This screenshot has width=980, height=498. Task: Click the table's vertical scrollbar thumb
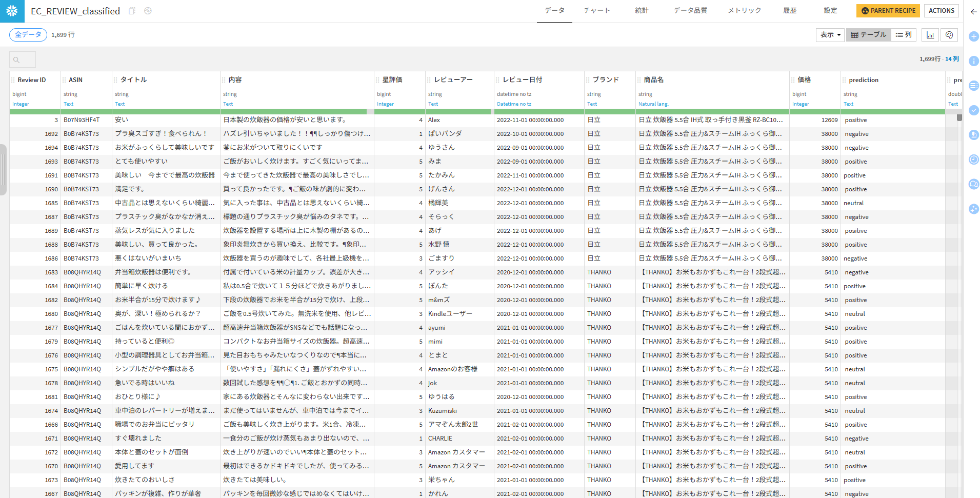tap(959, 117)
